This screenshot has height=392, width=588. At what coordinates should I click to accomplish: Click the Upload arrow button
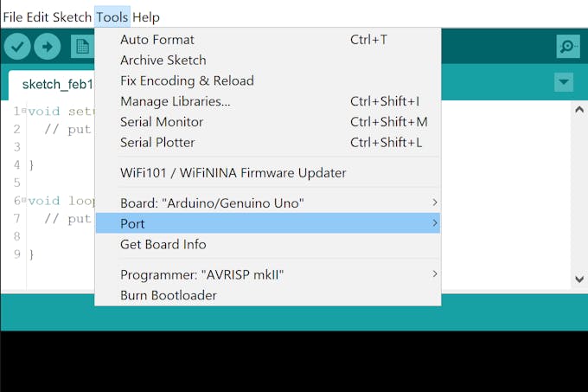[x=47, y=46]
